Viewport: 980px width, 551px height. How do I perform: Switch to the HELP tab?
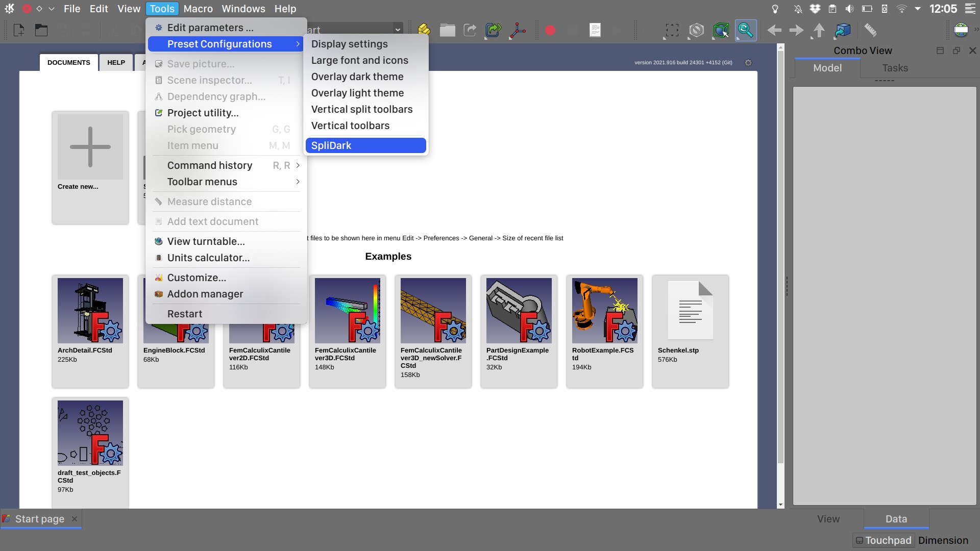coord(116,62)
